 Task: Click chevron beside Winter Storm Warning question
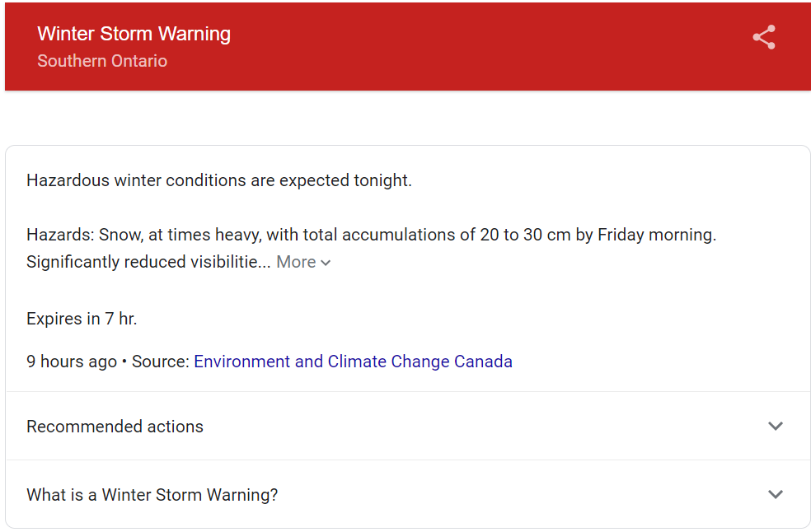pos(776,494)
